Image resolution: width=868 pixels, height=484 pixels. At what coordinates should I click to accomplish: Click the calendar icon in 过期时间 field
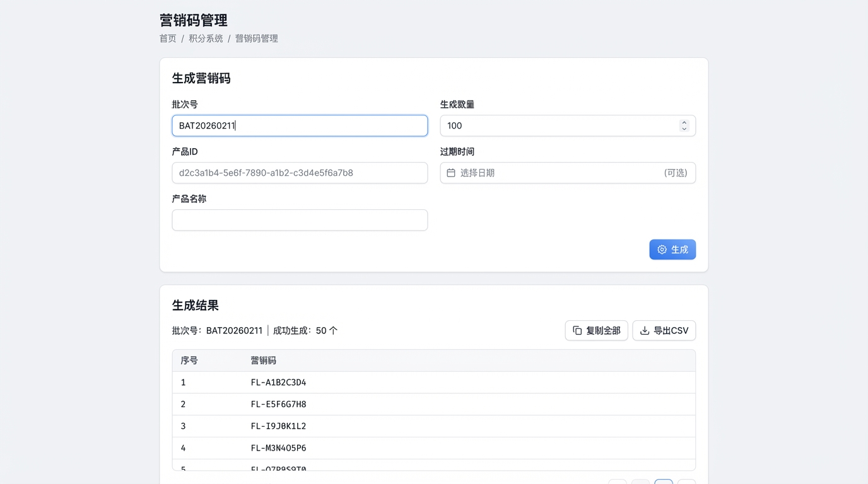451,173
